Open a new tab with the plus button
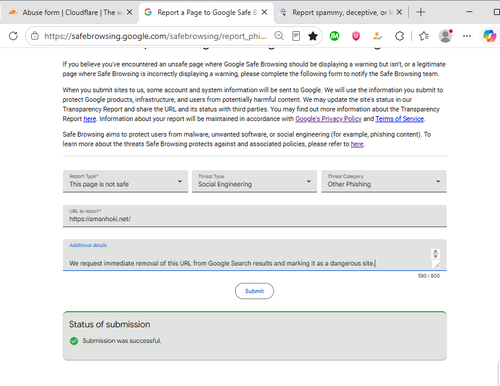500x386 pixels. (421, 12)
